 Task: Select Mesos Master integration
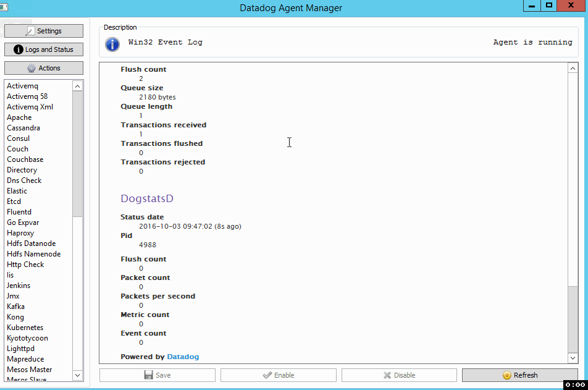click(29, 369)
